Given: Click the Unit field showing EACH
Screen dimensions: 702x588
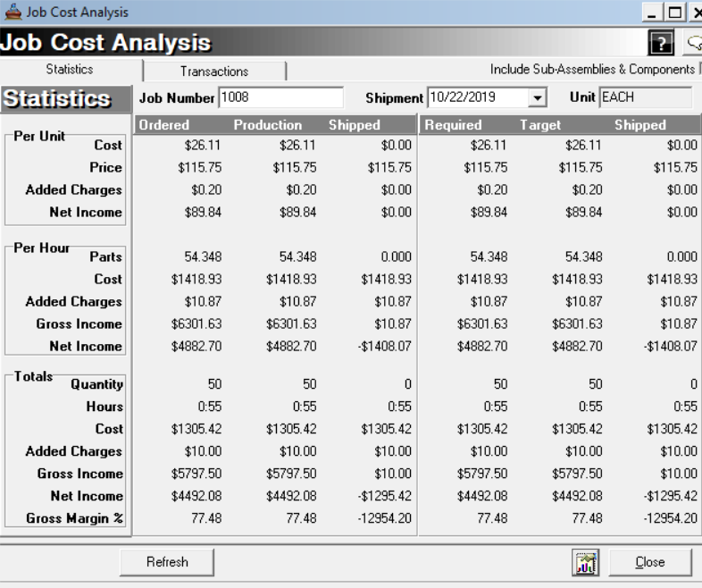Looking at the screenshot, I should point(646,97).
